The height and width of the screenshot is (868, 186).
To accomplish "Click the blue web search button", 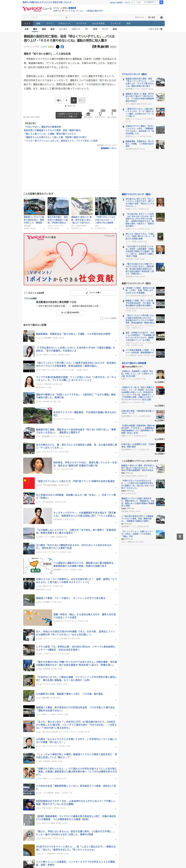I will click(161, 2).
